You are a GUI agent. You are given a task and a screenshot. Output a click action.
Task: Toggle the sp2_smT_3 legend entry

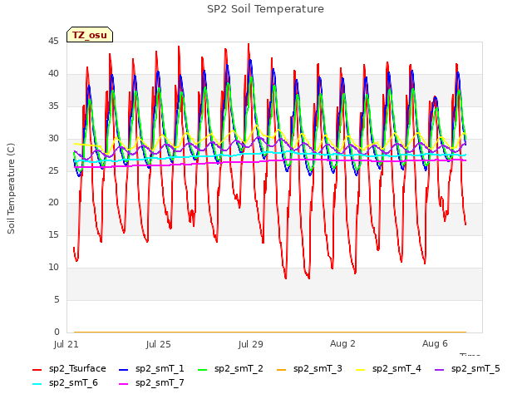tap(309, 369)
